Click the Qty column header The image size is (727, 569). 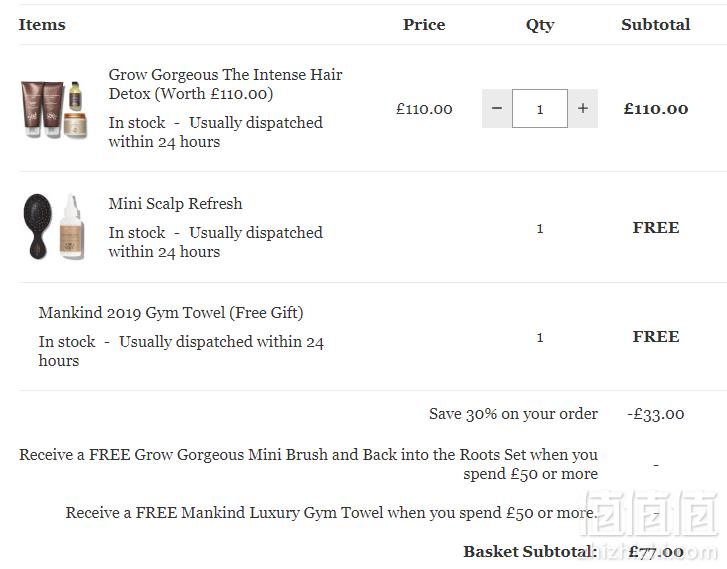point(540,25)
